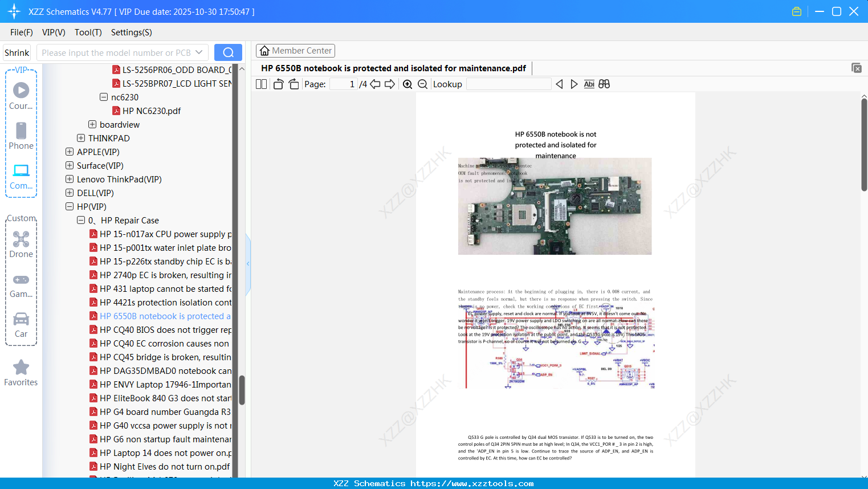Screen dimensions: 868x489
Task: Open Favorites in the sidebar
Action: click(21, 373)
